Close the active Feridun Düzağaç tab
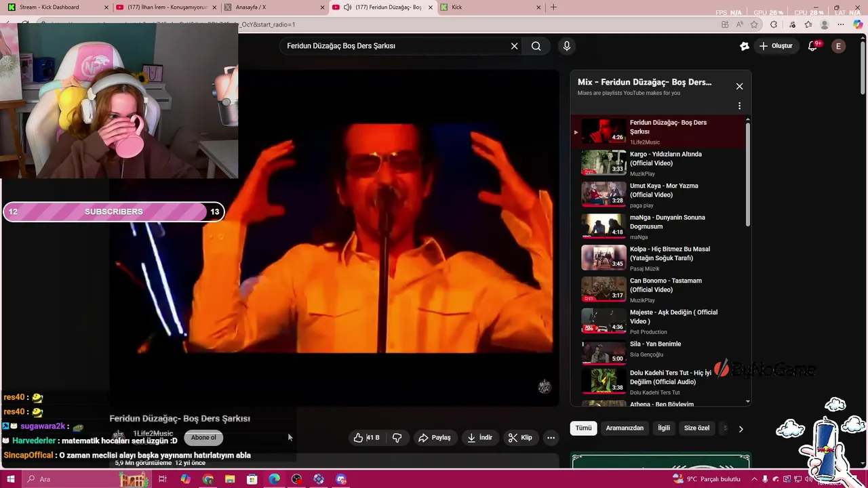The height and width of the screenshot is (488, 868). click(x=430, y=7)
